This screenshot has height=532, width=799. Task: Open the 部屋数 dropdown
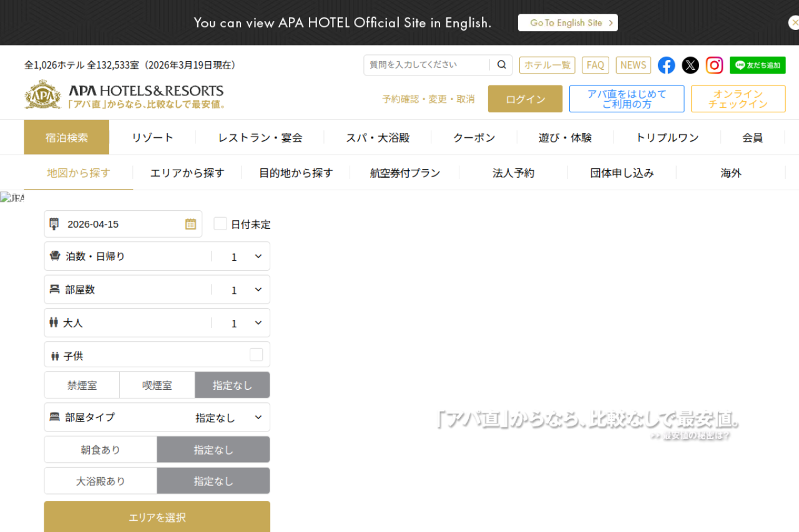coord(240,290)
